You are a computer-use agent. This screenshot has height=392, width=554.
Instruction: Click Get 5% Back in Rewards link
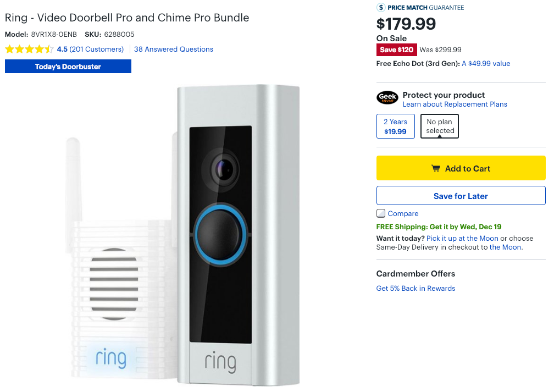[x=416, y=288]
